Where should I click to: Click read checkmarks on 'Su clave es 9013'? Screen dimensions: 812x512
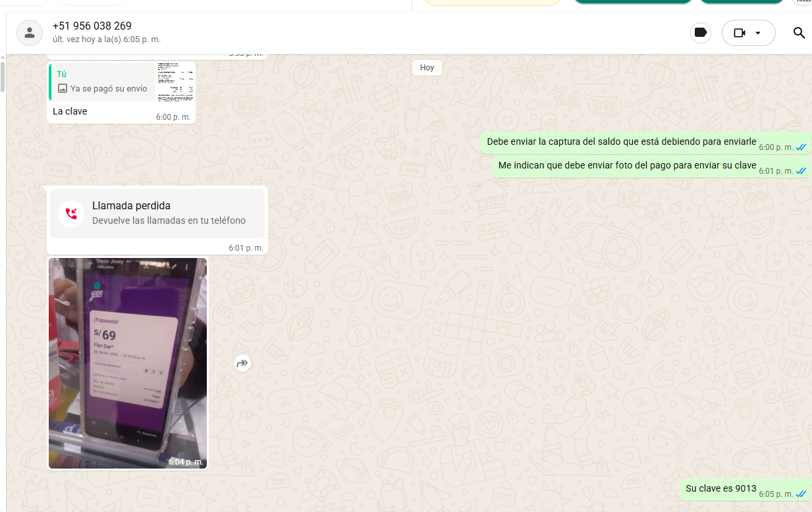(801, 494)
